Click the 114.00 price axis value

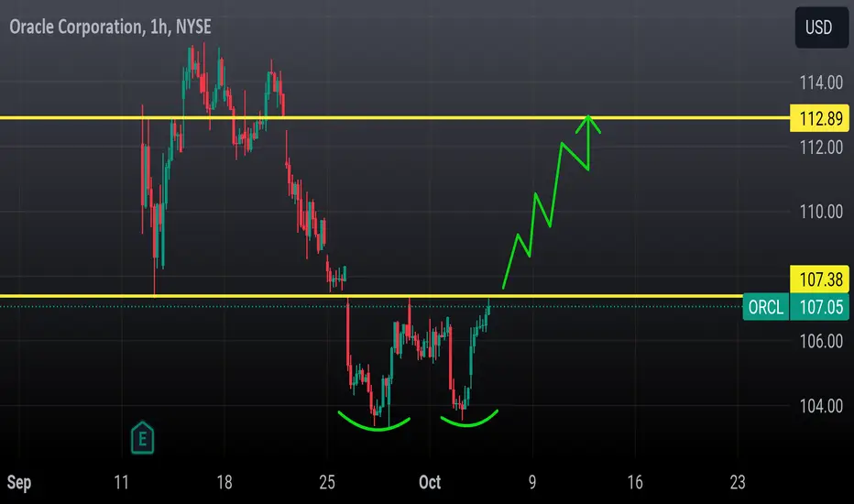(821, 82)
